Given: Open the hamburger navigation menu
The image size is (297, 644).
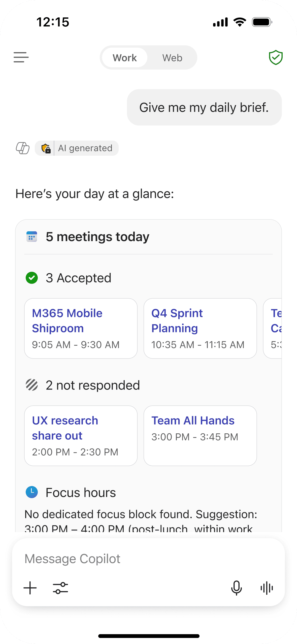Looking at the screenshot, I should [x=21, y=57].
